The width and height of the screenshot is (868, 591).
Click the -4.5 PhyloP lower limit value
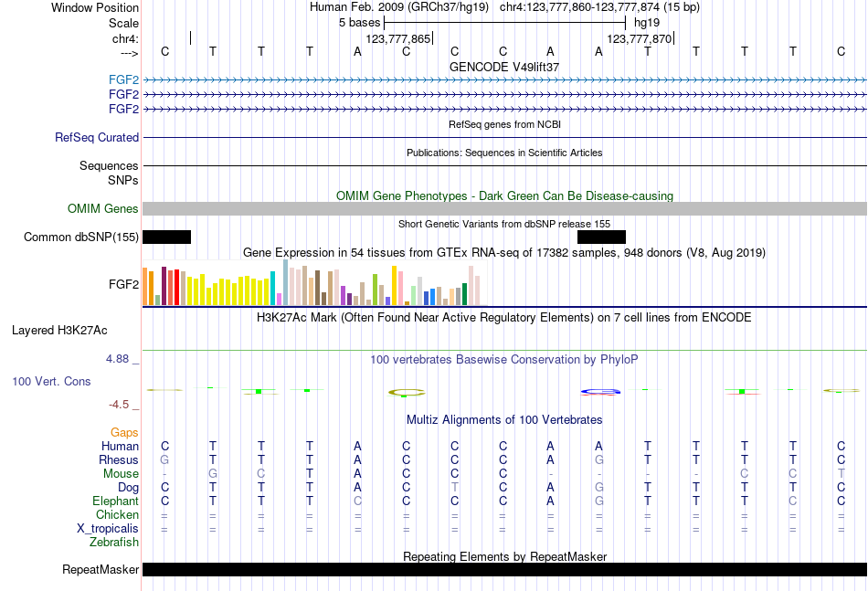point(119,405)
